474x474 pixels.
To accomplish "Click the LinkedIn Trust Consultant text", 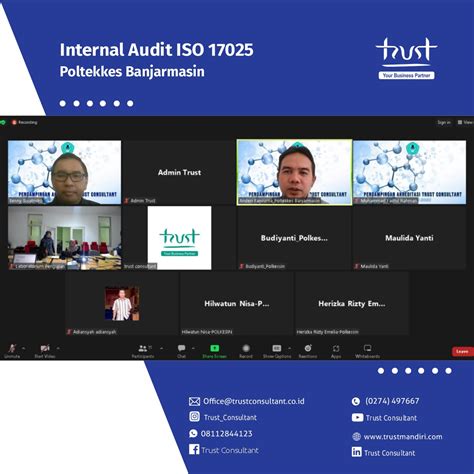I will pyautogui.click(x=390, y=453).
